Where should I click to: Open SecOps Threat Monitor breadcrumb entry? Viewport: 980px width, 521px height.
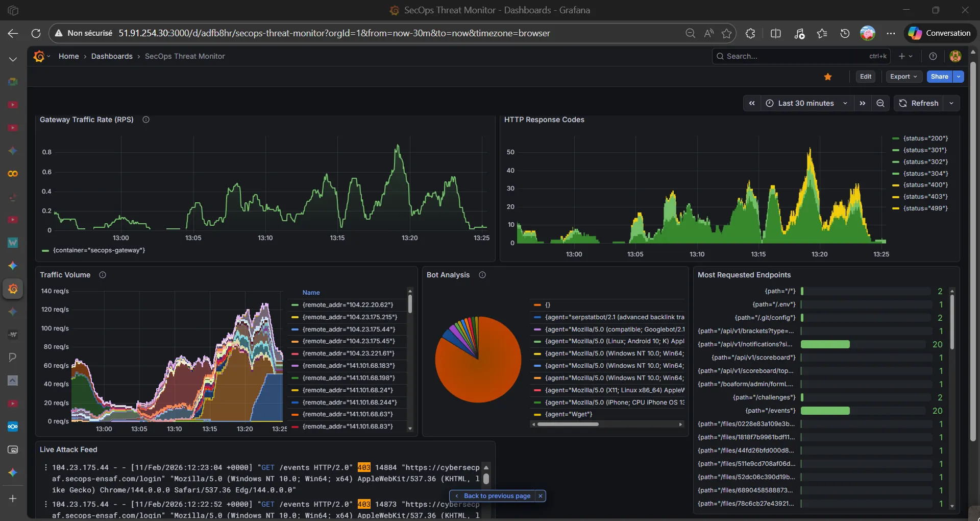click(x=184, y=56)
